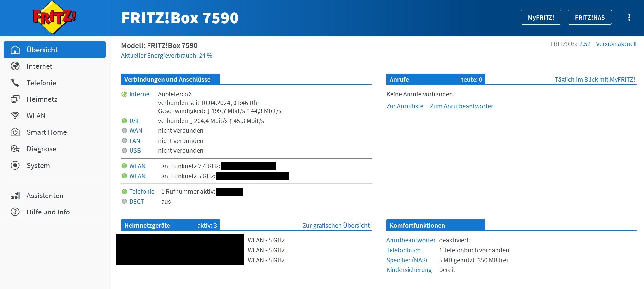Click the FRITZ!NAS button
Image resolution: width=644 pixels, height=289 pixels.
590,17
